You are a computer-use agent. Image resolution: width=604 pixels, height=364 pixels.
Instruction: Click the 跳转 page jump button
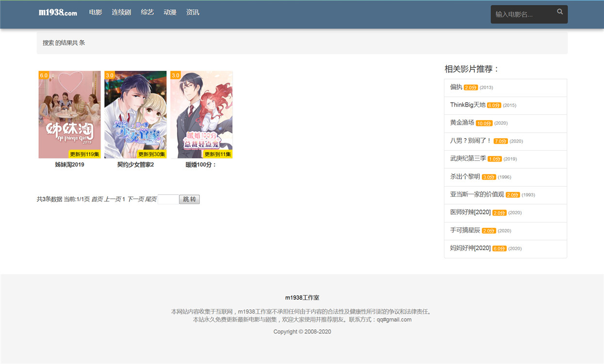tap(189, 199)
